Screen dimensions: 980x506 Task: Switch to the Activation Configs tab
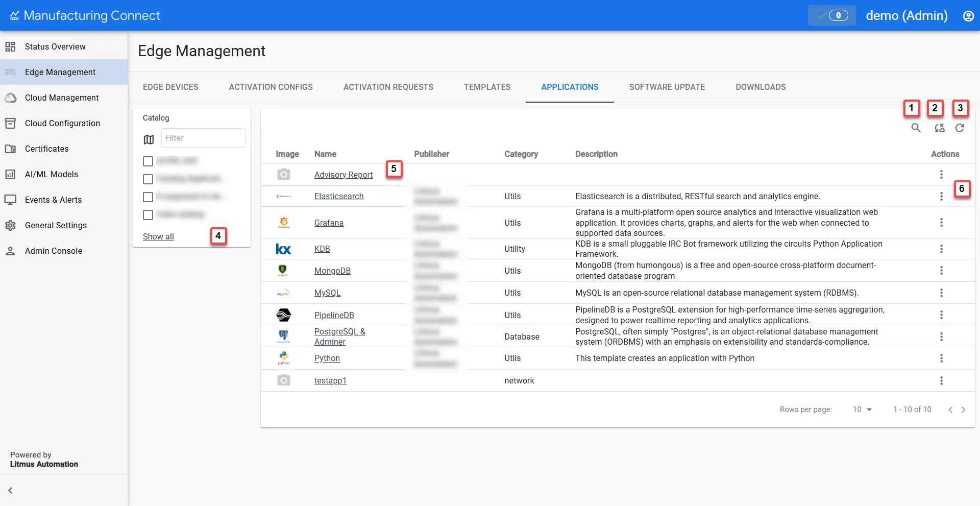coord(271,87)
